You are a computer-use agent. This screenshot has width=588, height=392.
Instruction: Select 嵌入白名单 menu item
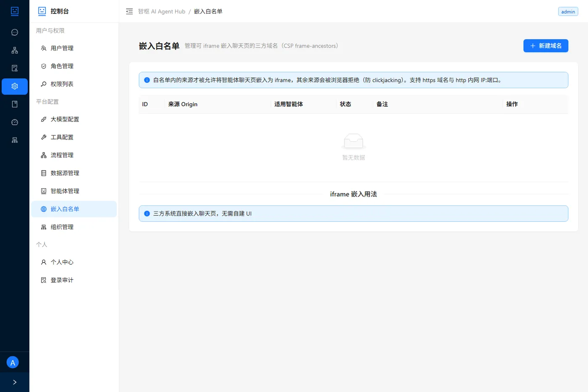pyautogui.click(x=74, y=209)
